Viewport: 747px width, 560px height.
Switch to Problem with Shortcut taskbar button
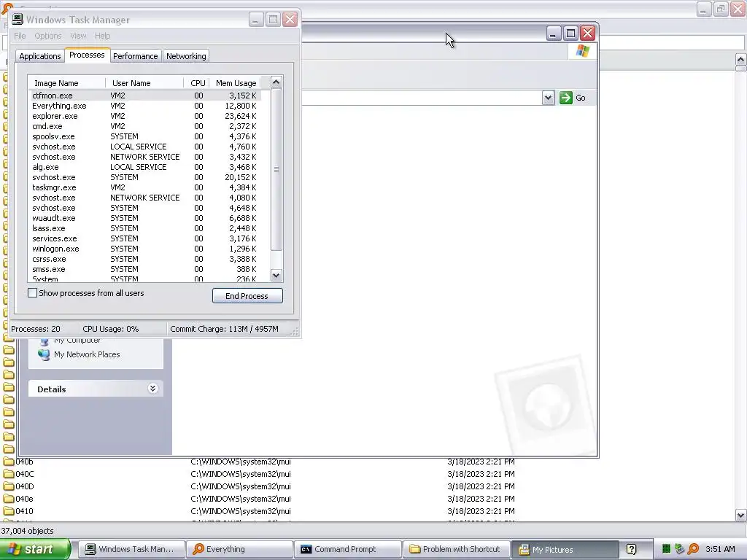click(x=456, y=549)
